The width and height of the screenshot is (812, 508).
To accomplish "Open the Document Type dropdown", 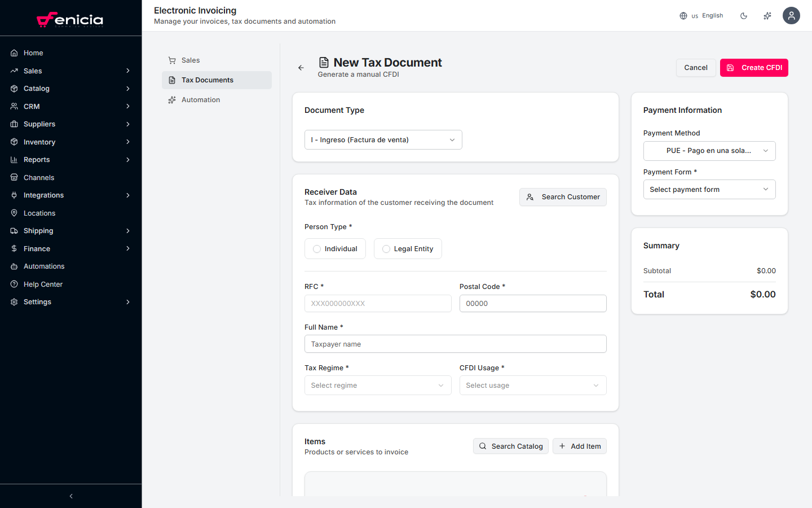I will point(383,139).
